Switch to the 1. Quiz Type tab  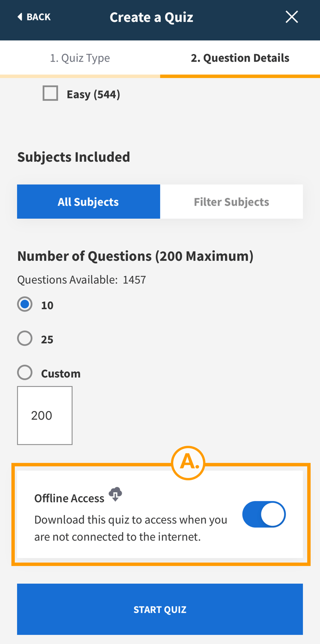tap(80, 58)
